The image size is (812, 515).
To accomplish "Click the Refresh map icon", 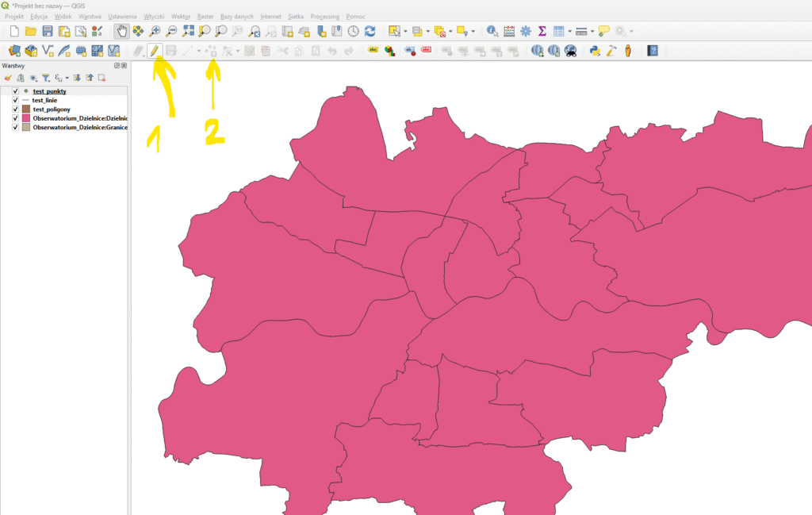I will 370,31.
